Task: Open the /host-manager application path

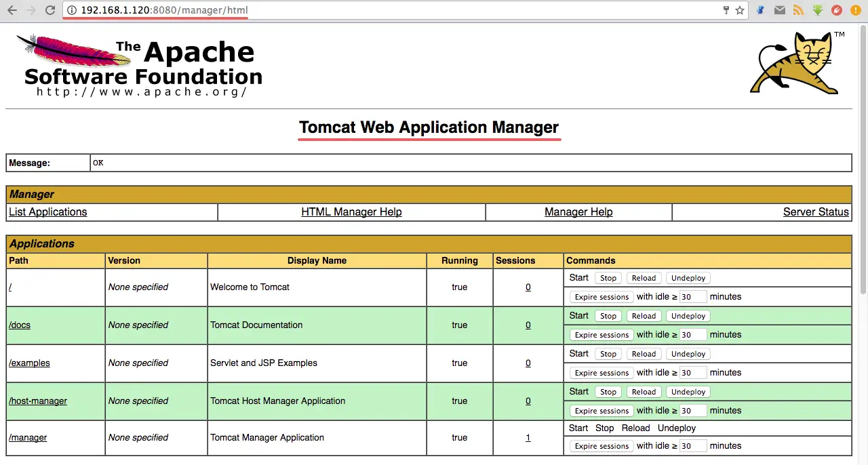Action: coord(38,401)
